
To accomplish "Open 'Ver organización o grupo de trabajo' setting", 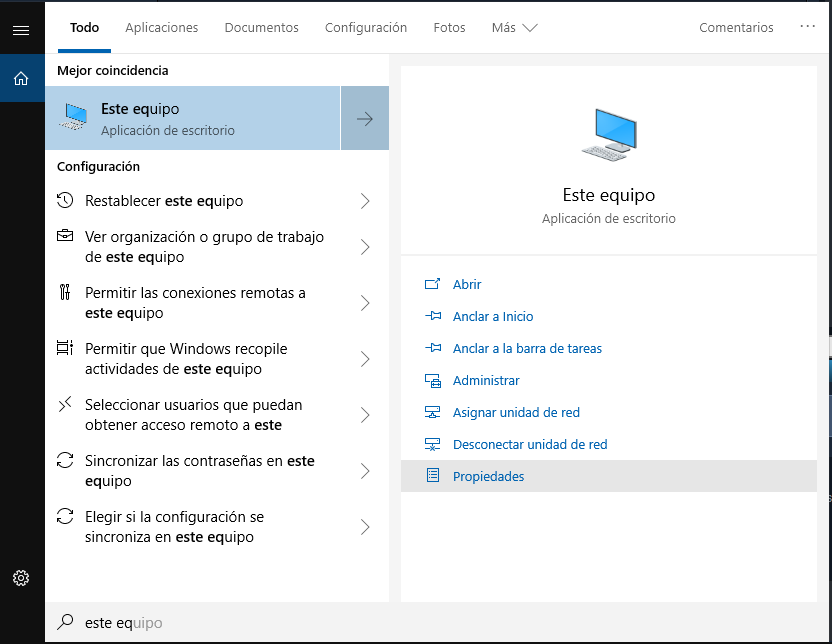I will pyautogui.click(x=217, y=247).
